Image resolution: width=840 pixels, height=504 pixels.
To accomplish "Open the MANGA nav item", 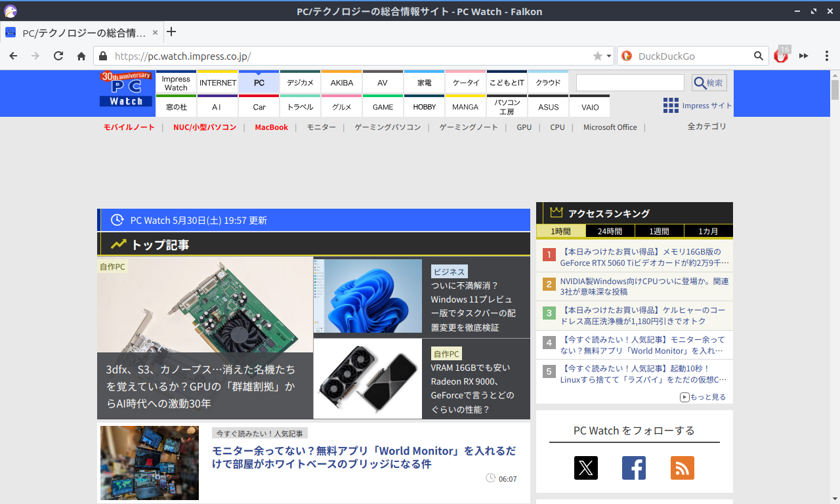I will click(x=466, y=106).
